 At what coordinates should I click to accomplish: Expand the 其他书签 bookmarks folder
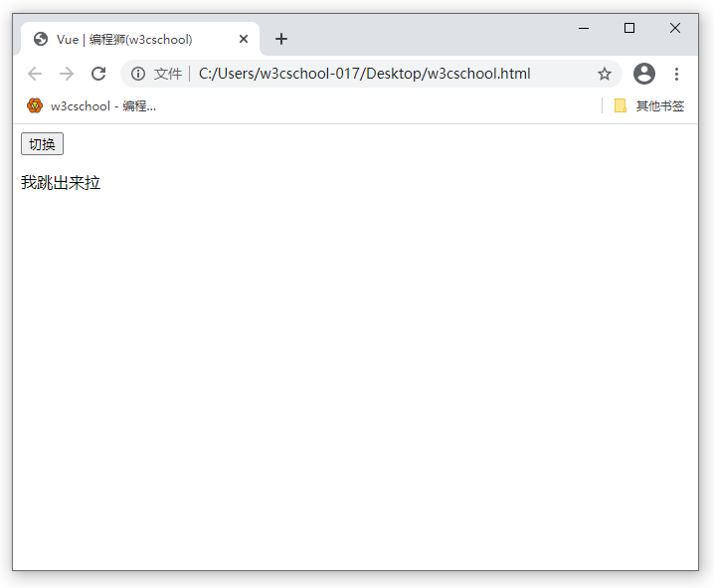click(x=649, y=105)
